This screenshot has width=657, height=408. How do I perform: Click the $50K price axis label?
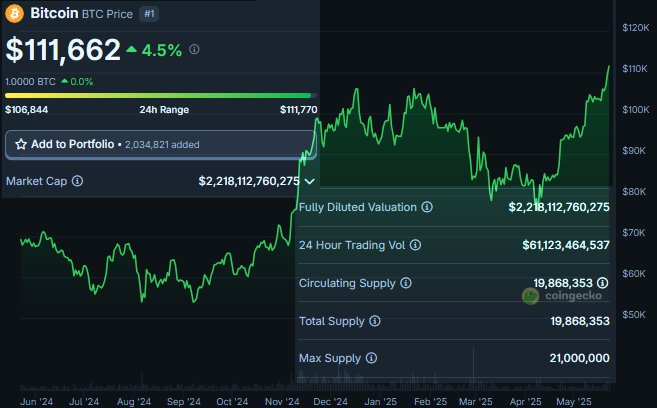pos(634,315)
